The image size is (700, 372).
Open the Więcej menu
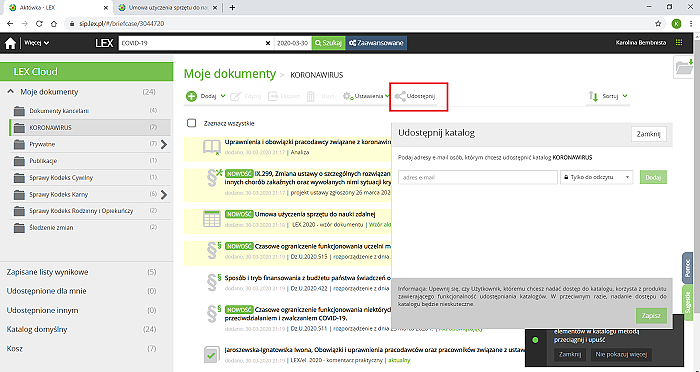click(37, 43)
